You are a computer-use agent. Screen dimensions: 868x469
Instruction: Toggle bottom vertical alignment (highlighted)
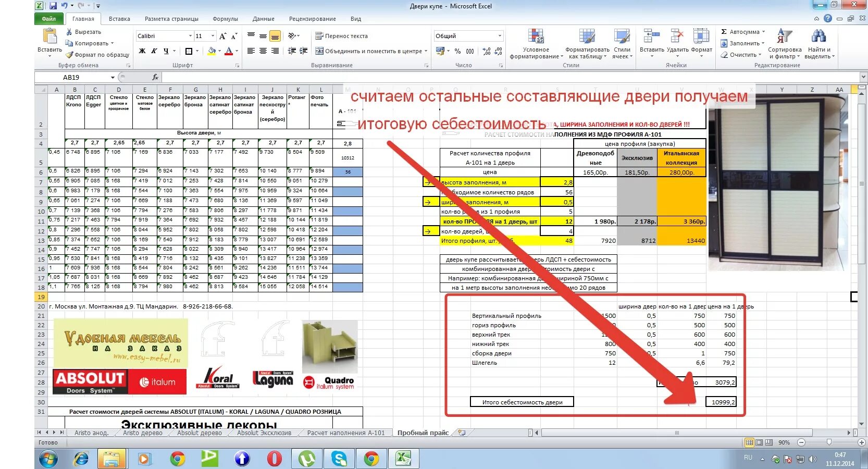click(x=275, y=36)
